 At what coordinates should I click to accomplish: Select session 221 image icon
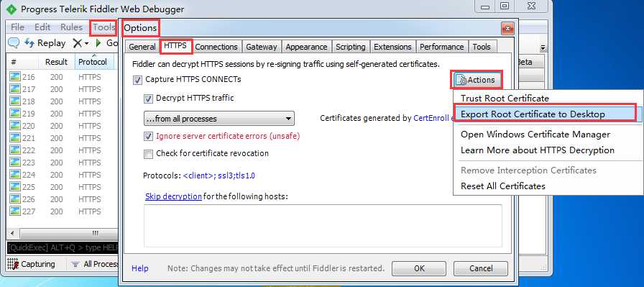15,137
